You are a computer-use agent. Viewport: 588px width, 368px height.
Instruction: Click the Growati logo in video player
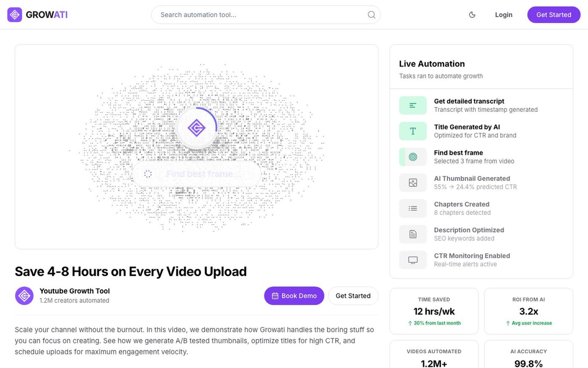pyautogui.click(x=196, y=128)
